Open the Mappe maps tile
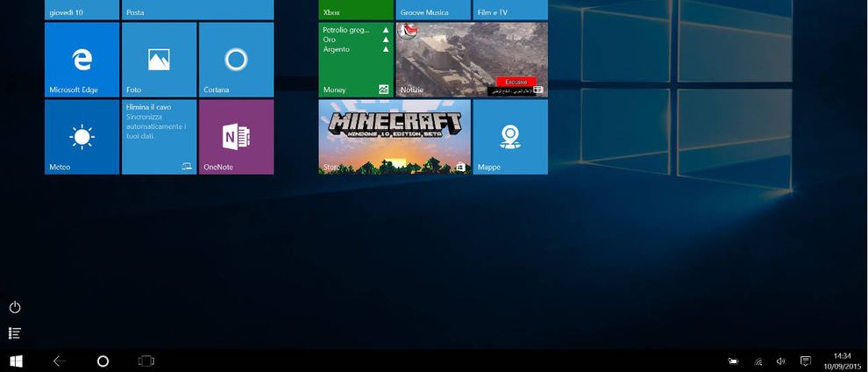The height and width of the screenshot is (372, 868). point(510,137)
